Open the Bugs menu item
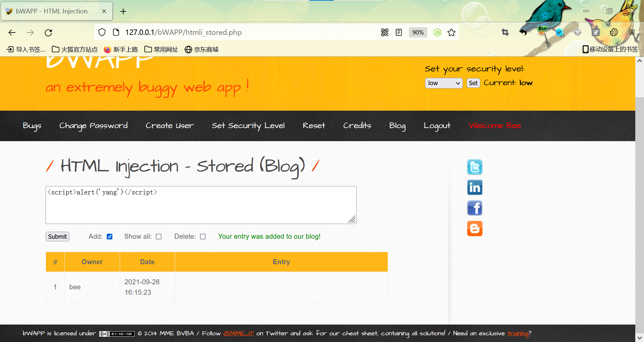 pyautogui.click(x=32, y=126)
